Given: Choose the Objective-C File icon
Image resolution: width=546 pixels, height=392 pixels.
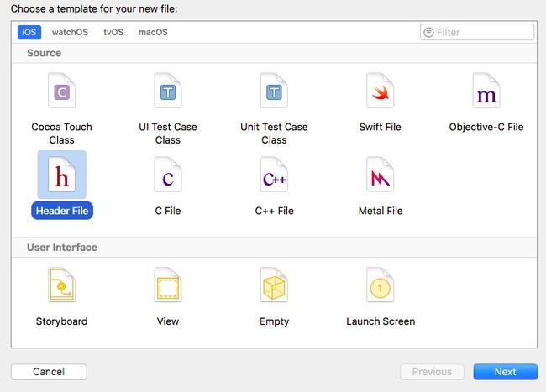Looking at the screenshot, I should [x=486, y=91].
